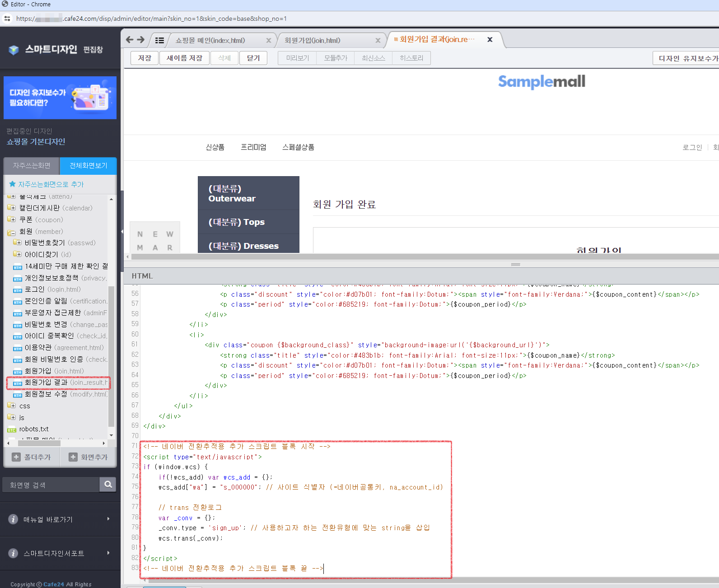Expand the css folder
This screenshot has width=719, height=588.
(x=12, y=406)
